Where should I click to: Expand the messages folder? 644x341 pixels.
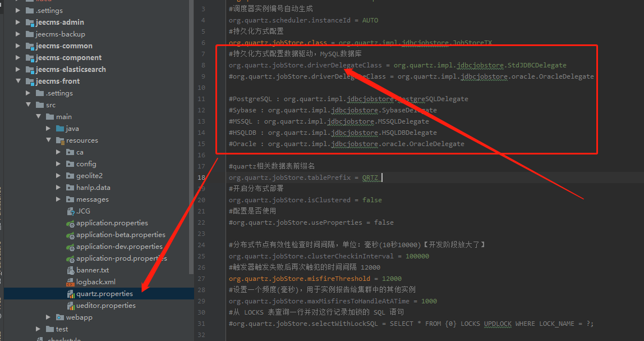58,199
